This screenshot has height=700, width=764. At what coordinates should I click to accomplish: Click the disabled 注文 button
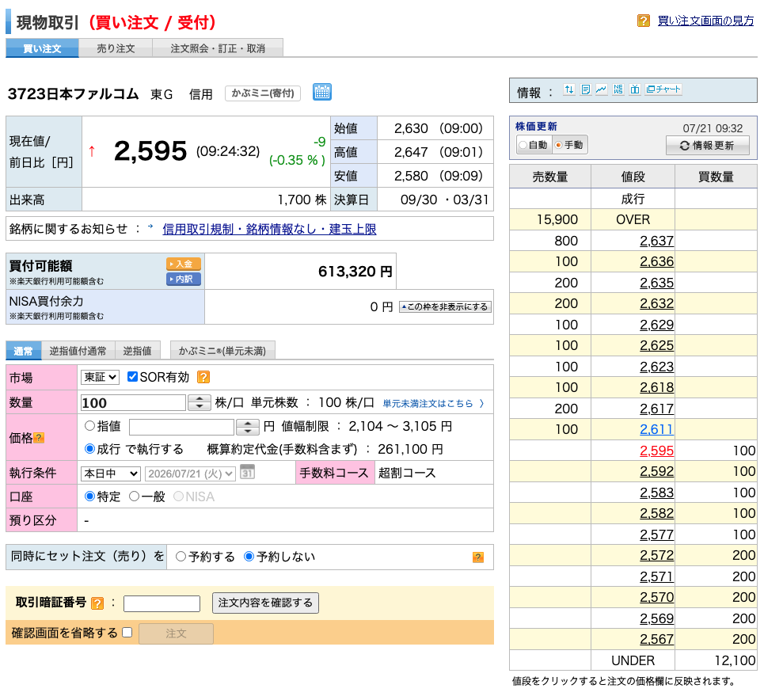coord(176,633)
